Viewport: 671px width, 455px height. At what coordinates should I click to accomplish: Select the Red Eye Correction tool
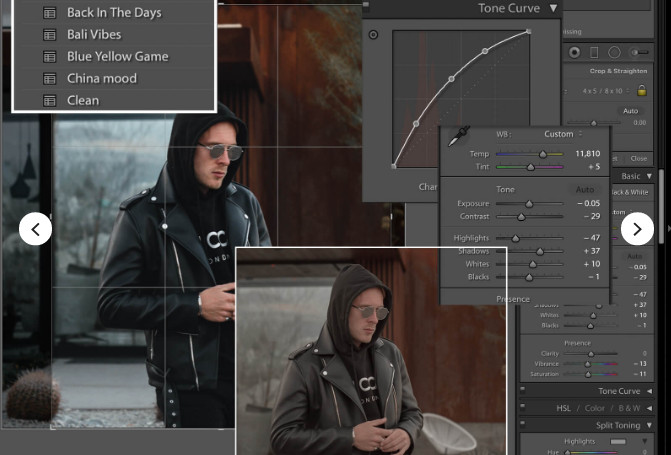coord(575,52)
